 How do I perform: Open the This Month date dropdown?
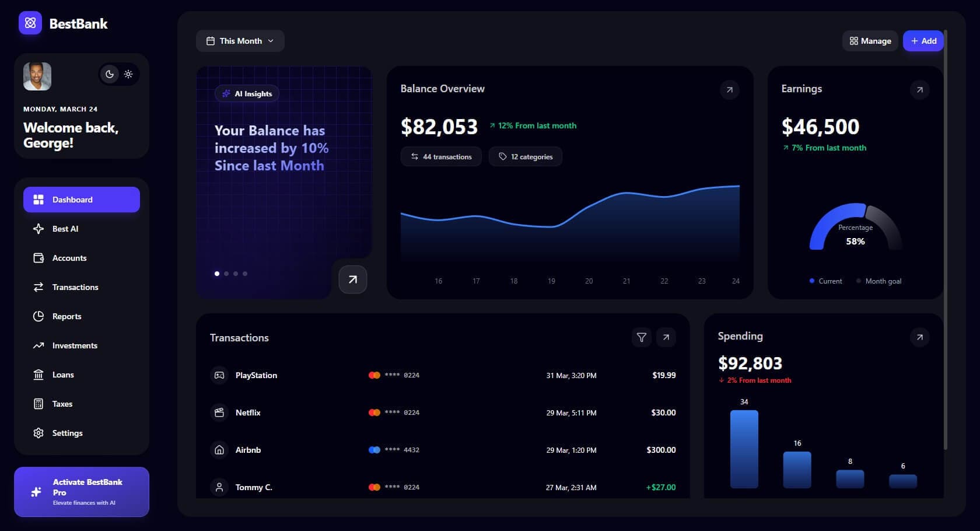[x=240, y=41]
